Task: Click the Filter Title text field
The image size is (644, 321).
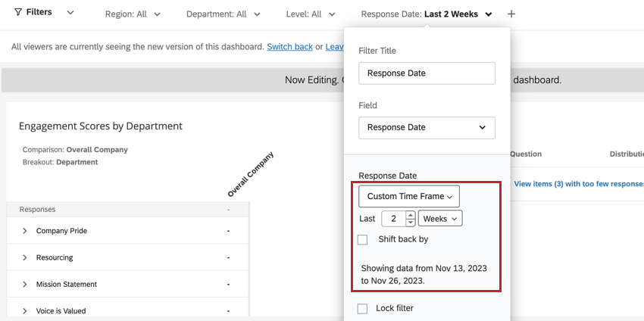Action: click(427, 73)
